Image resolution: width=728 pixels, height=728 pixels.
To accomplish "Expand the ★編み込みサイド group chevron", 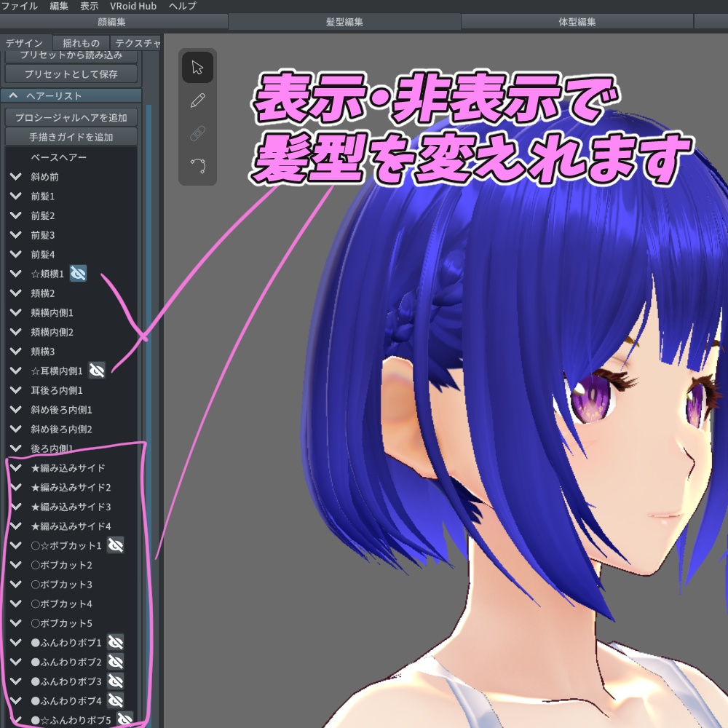I will 16,467.
